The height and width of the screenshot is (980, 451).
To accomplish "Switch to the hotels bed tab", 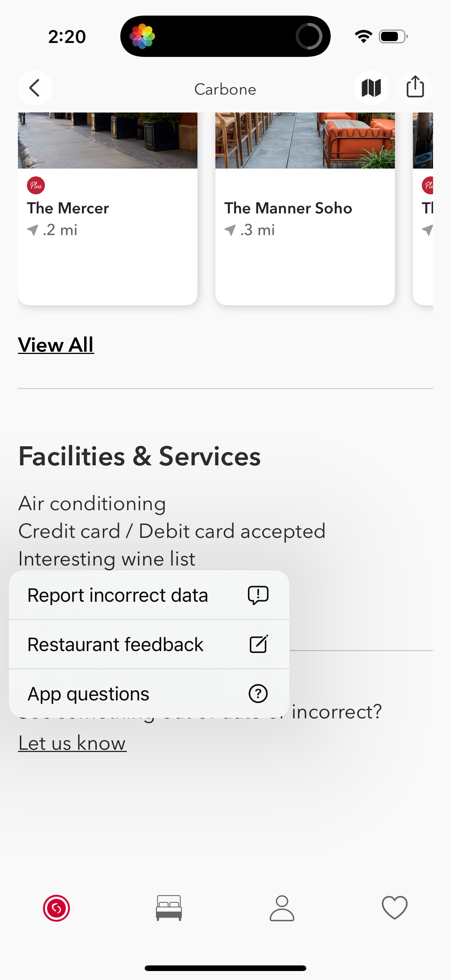I will [169, 908].
